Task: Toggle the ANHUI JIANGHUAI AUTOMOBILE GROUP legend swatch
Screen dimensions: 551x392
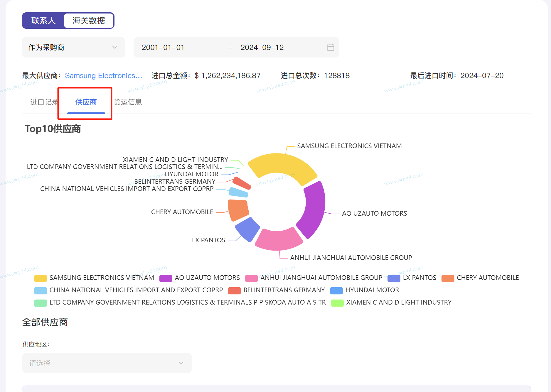Action: (251, 278)
